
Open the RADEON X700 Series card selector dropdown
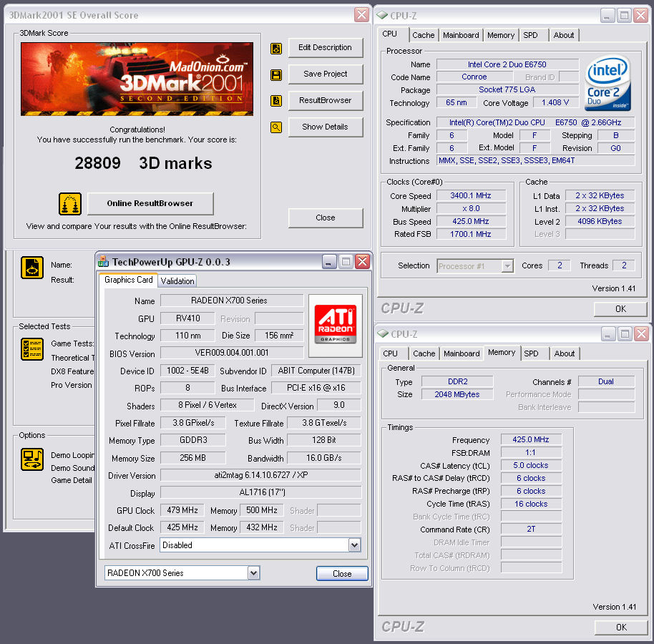[x=253, y=573]
